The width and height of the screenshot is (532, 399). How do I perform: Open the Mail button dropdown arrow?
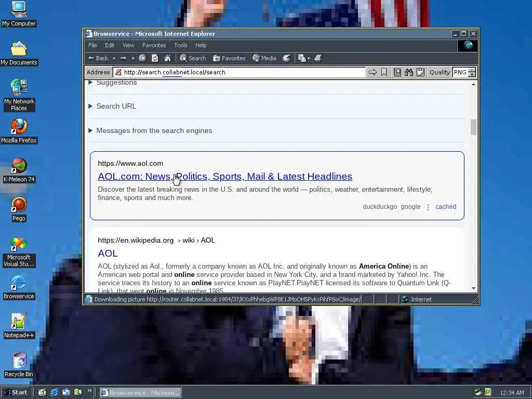tap(309, 58)
